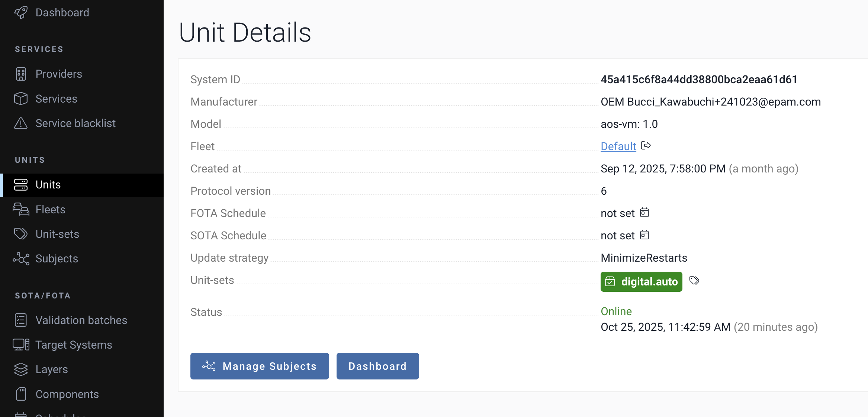Click the SOTA Schedule calendar icon

tap(644, 235)
